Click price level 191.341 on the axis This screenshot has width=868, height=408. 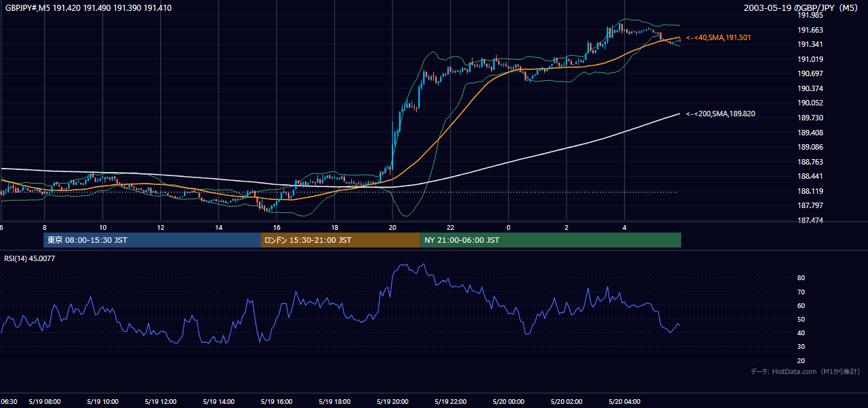[810, 44]
